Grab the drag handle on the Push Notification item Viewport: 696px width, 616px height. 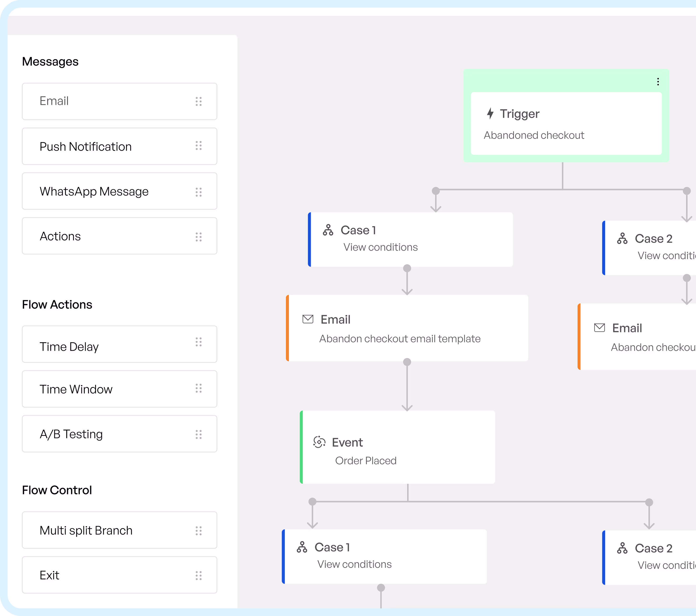(x=198, y=146)
